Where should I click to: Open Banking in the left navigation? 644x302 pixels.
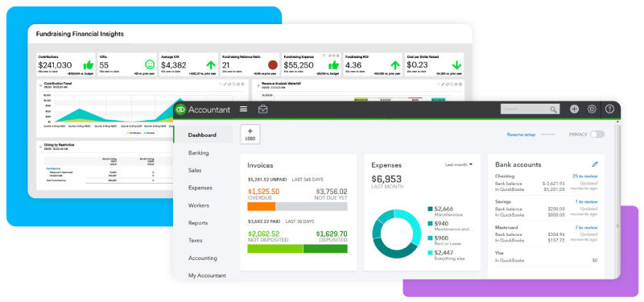pos(198,152)
